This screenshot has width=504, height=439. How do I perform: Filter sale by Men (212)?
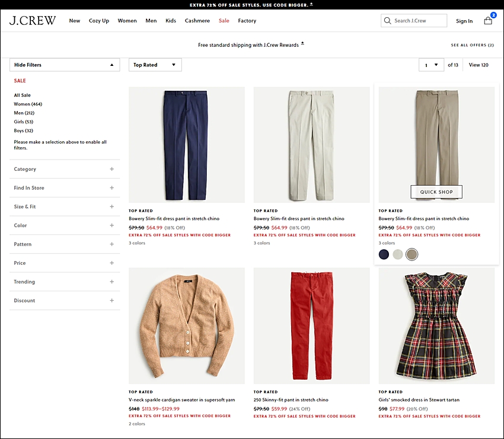[x=24, y=113]
